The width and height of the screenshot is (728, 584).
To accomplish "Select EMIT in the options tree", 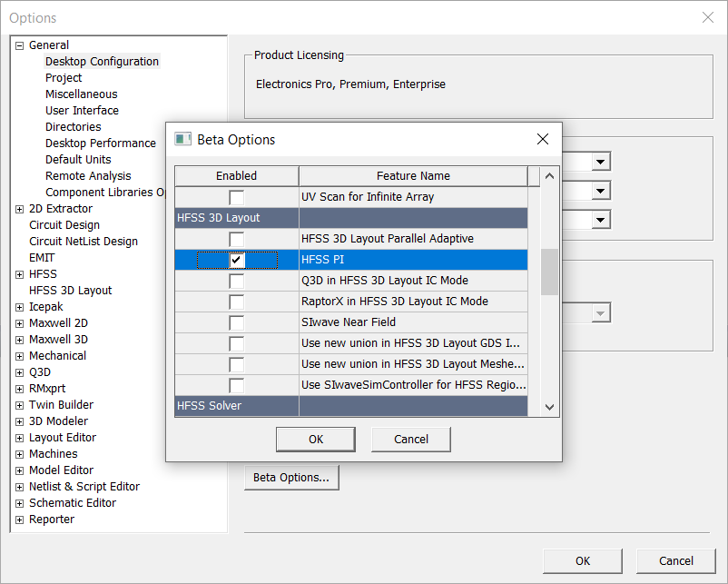I will [x=41, y=257].
